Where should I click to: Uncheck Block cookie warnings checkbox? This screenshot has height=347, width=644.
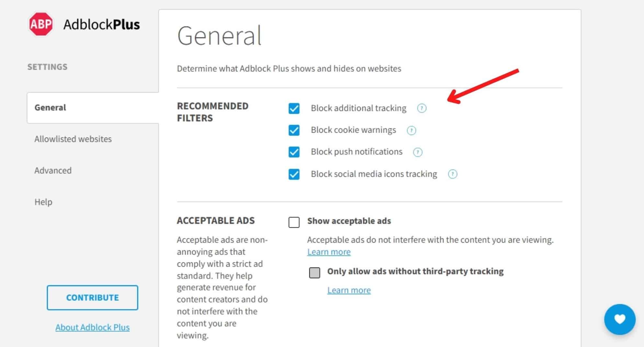294,130
